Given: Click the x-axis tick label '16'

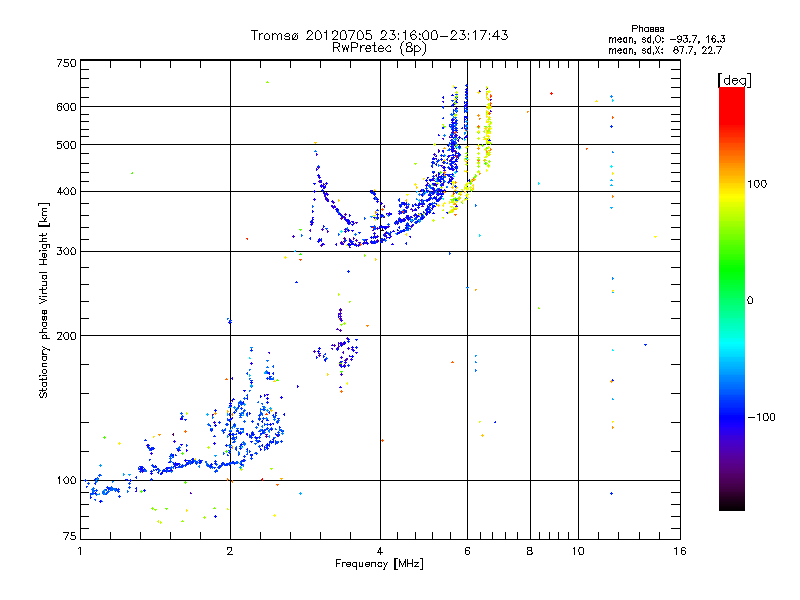Looking at the screenshot, I should [x=680, y=551].
